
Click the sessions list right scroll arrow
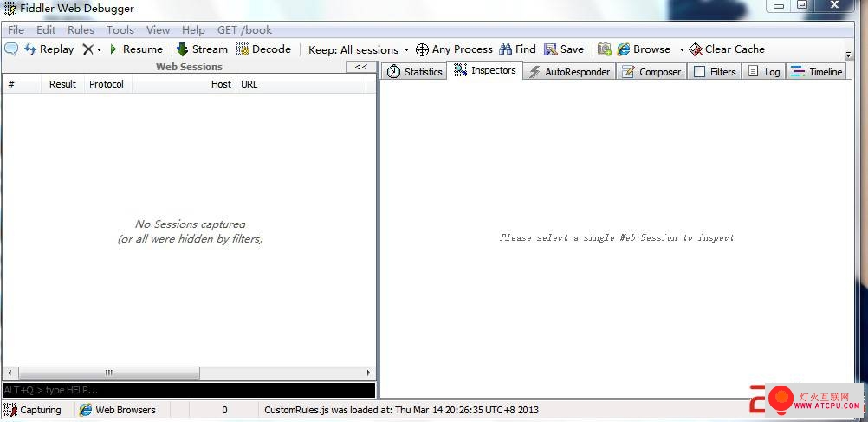point(369,373)
